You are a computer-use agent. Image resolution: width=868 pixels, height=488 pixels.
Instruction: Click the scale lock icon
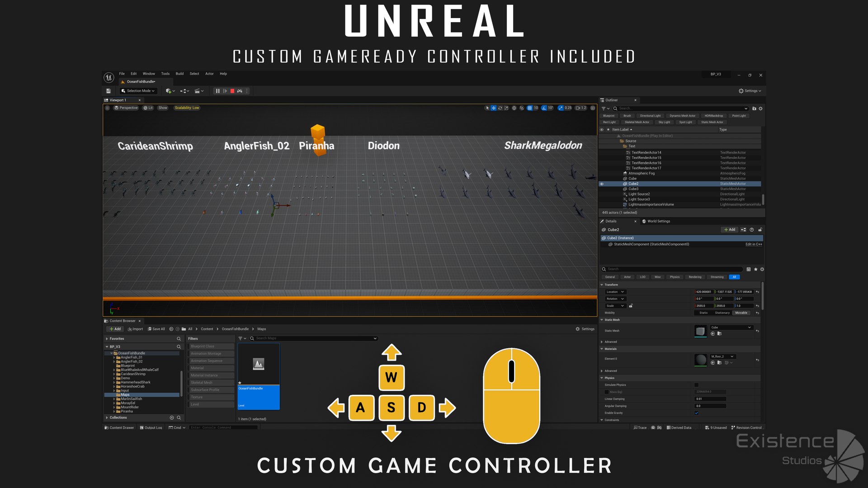631,306
